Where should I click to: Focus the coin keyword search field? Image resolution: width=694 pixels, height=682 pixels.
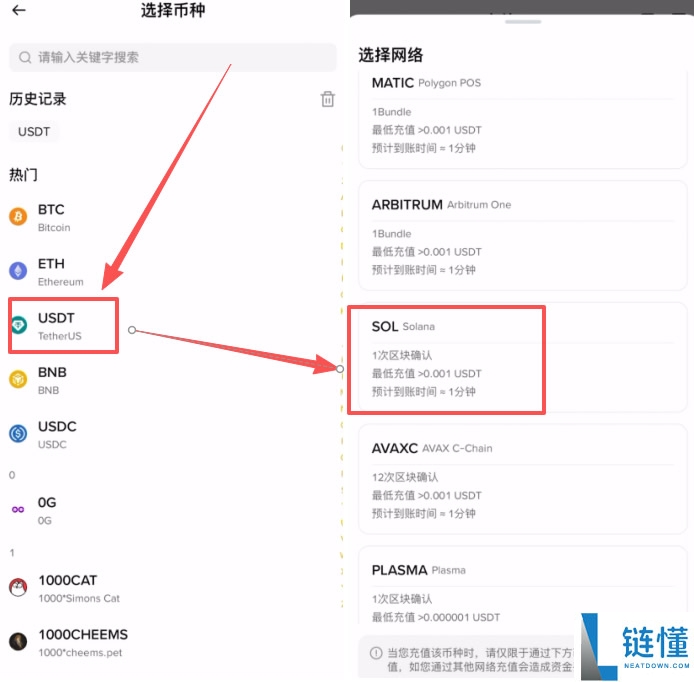pyautogui.click(x=173, y=57)
